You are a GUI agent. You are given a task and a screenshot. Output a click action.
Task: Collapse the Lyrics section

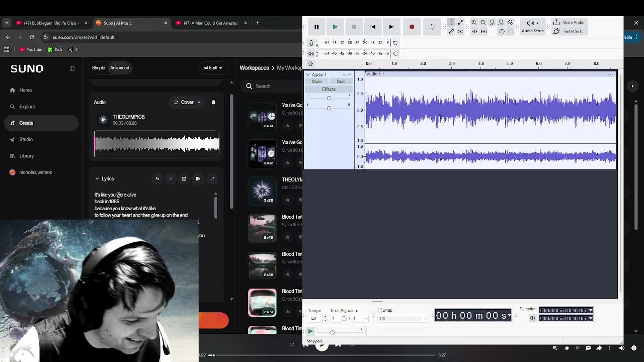point(97,179)
